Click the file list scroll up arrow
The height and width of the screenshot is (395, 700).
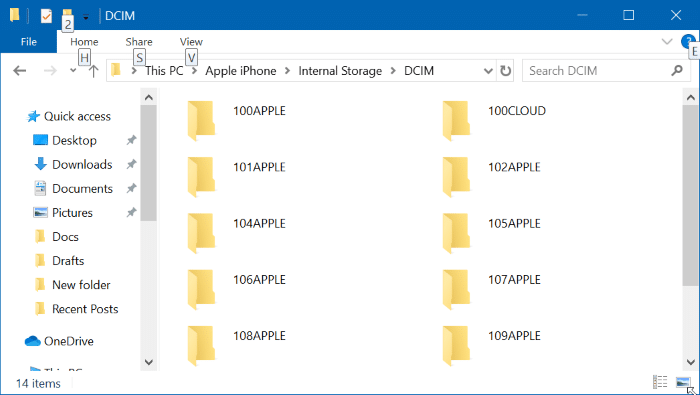pos(691,97)
